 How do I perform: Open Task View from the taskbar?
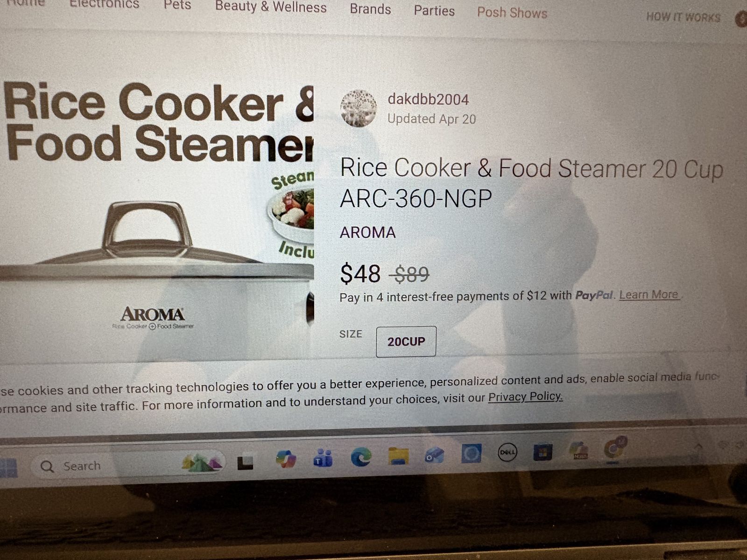pyautogui.click(x=246, y=463)
